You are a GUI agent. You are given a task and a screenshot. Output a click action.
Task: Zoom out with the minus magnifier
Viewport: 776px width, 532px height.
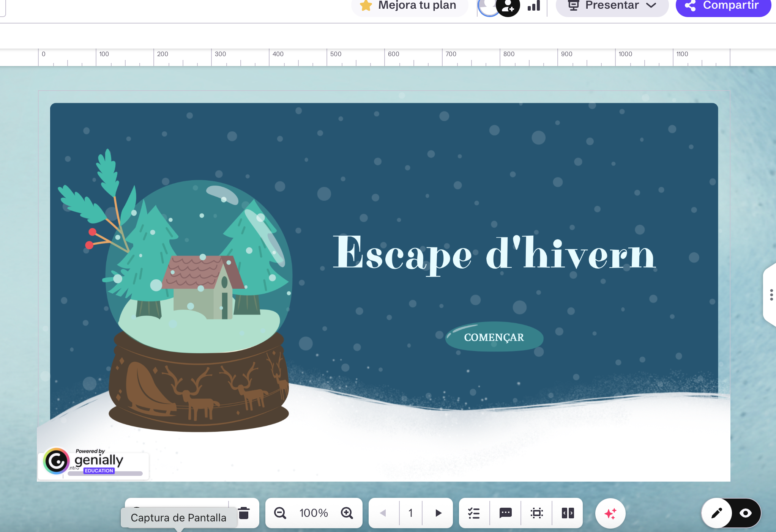[x=280, y=513]
